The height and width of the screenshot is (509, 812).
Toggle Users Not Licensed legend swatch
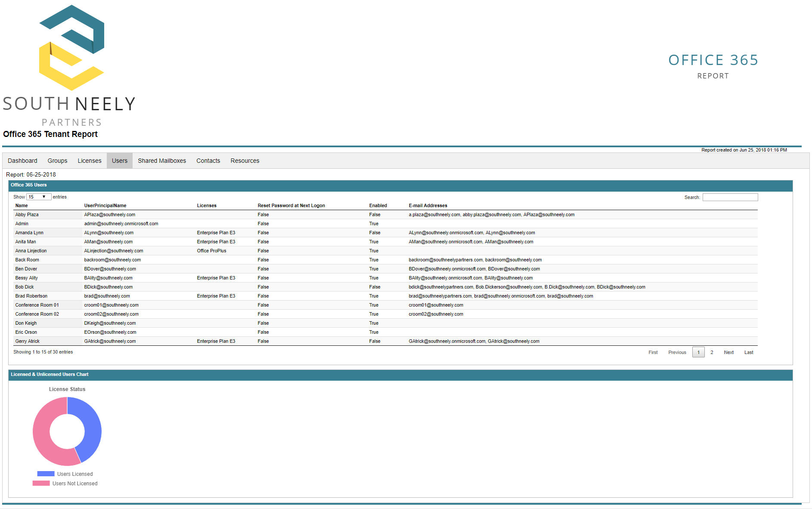tap(41, 483)
